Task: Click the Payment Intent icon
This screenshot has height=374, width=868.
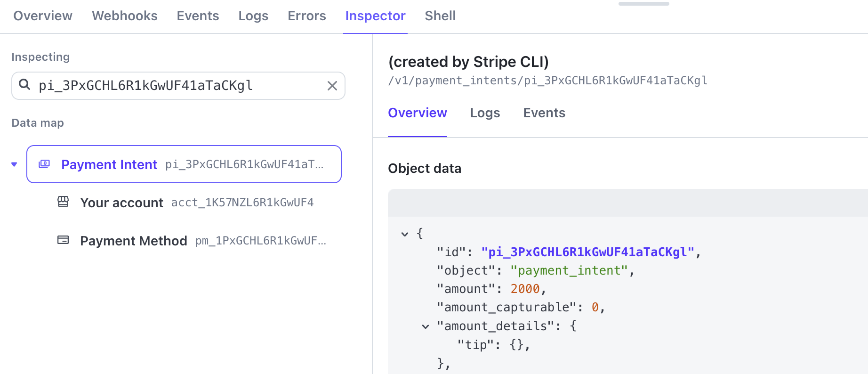Action: click(44, 164)
